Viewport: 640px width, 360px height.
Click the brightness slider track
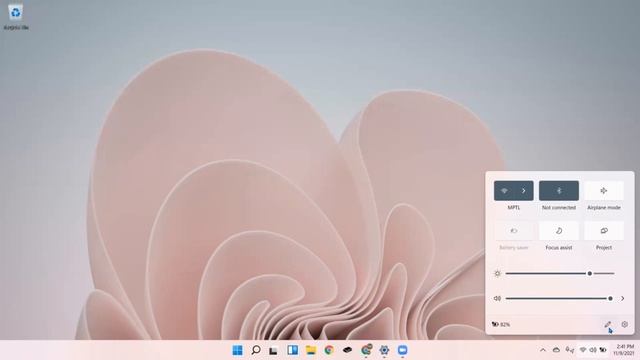[x=560, y=273]
